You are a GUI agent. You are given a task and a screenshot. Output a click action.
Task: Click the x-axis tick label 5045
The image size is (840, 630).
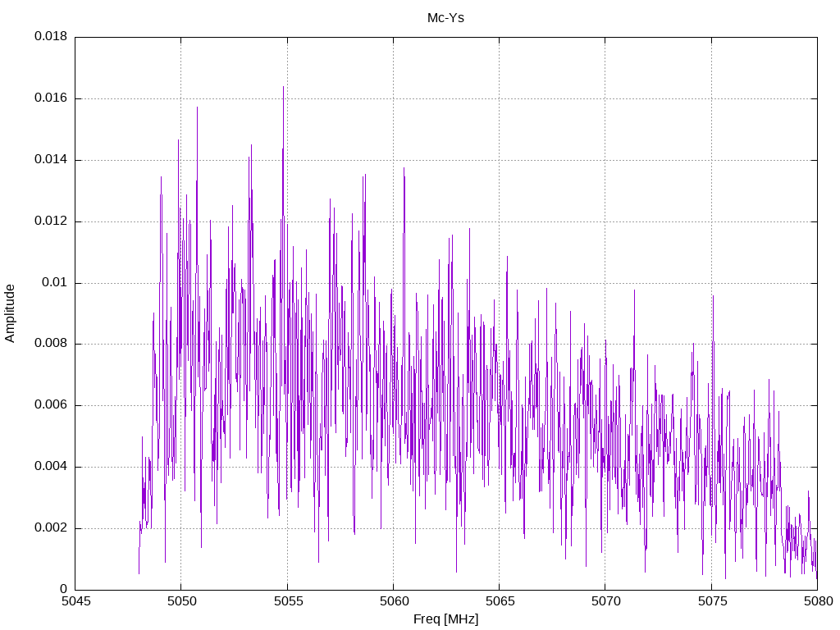click(75, 601)
